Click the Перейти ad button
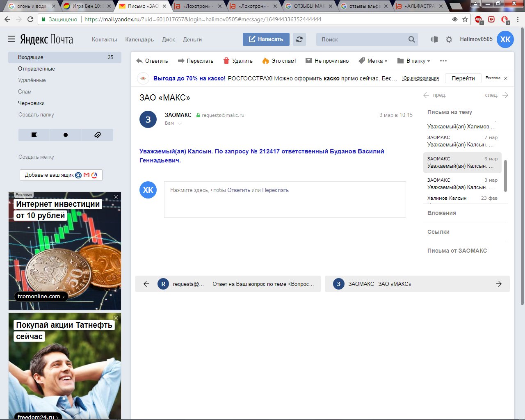The height and width of the screenshot is (420, 525). pos(463,78)
